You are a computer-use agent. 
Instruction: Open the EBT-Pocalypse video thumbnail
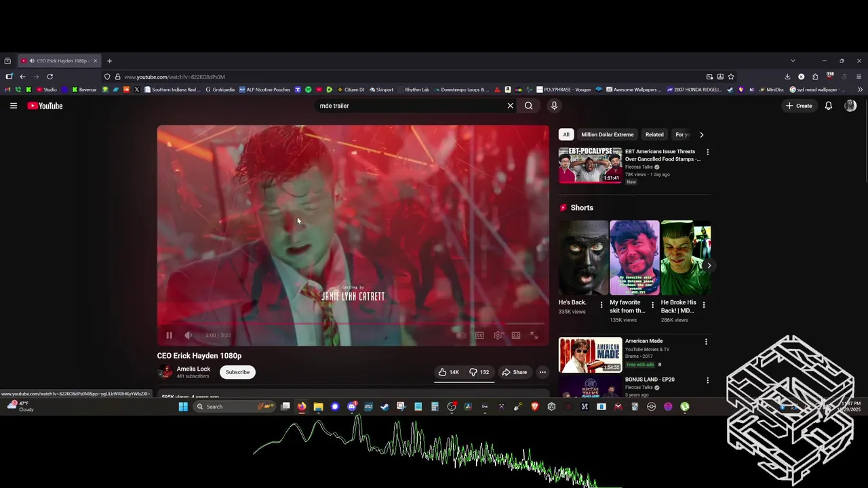590,165
